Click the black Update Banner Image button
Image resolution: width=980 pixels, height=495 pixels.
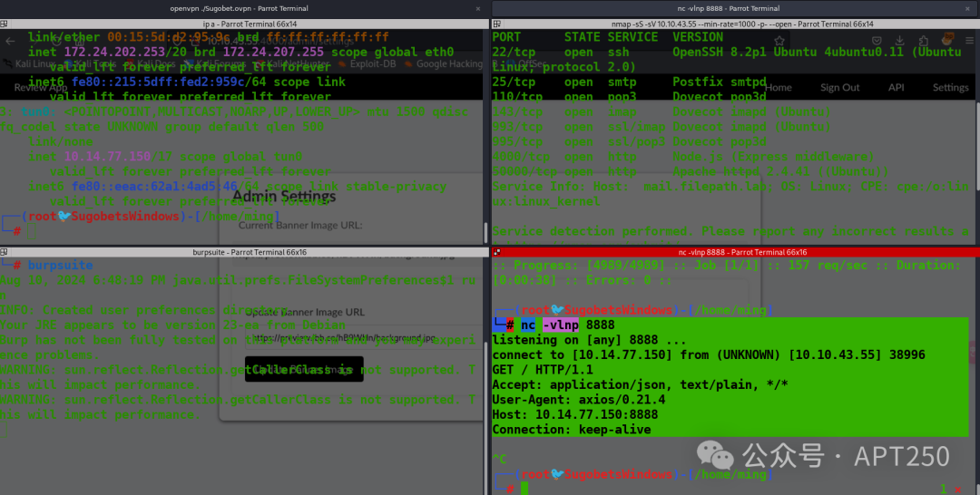[x=304, y=369]
